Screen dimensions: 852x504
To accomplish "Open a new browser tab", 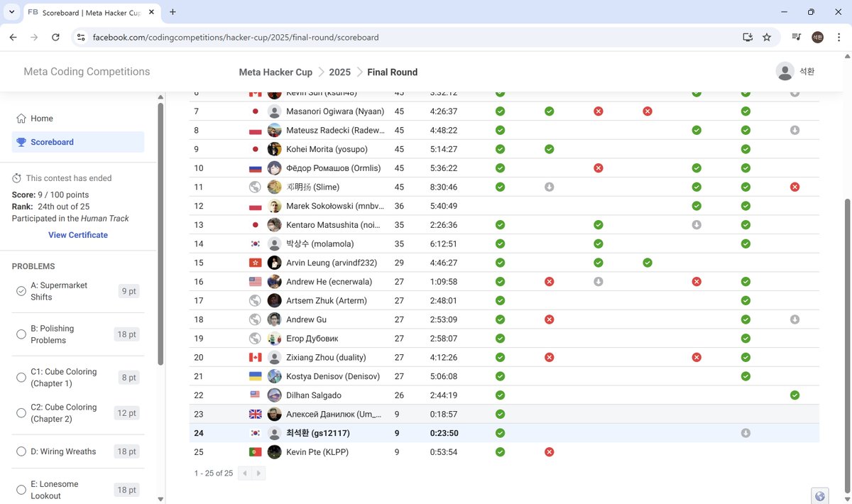I will [173, 12].
